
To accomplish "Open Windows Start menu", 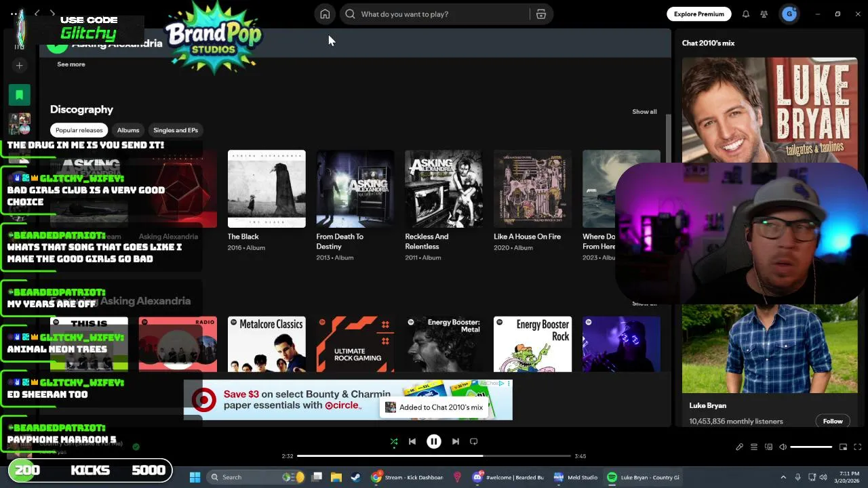I will (x=195, y=477).
